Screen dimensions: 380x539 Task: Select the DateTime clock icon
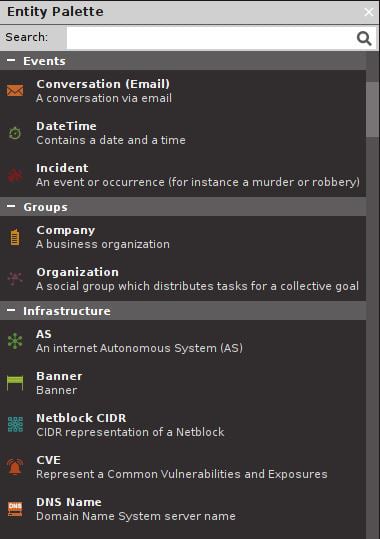click(x=15, y=133)
